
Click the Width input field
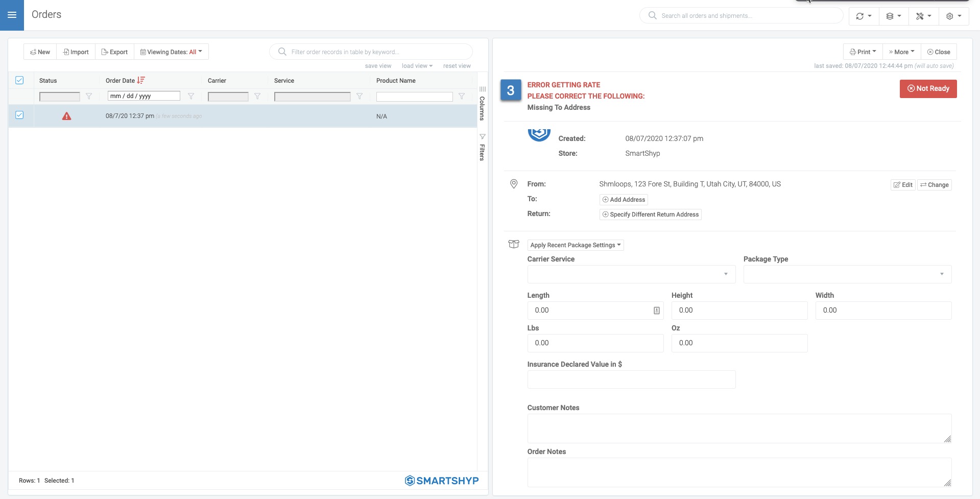(x=883, y=311)
